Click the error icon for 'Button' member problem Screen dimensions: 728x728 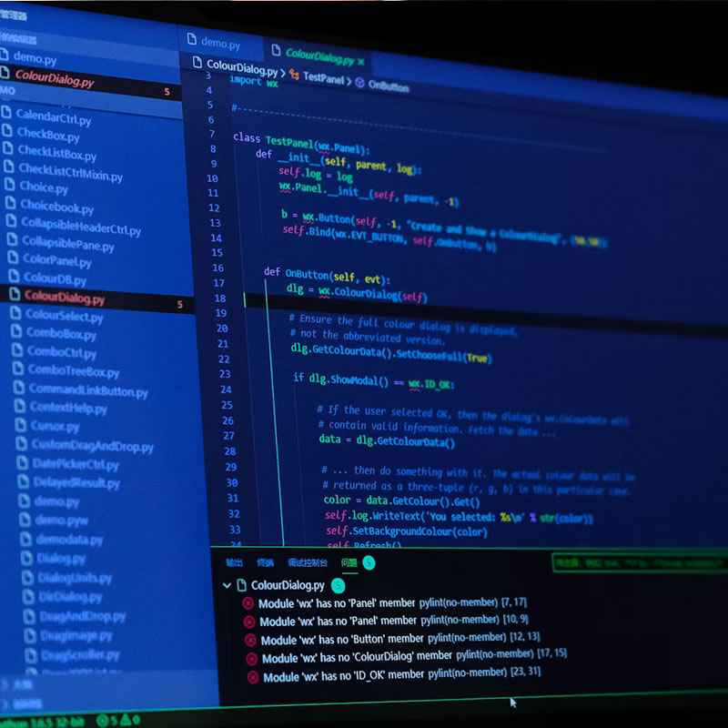pos(250,639)
